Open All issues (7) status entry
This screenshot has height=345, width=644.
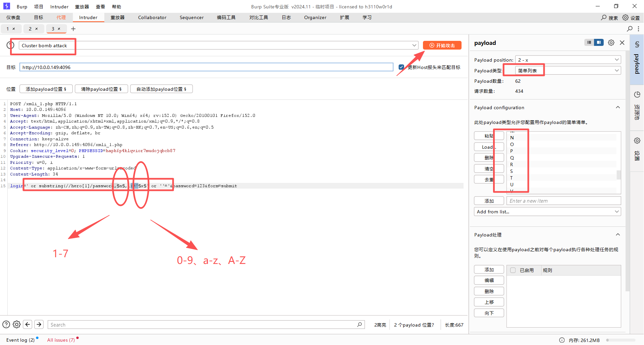[61, 340]
